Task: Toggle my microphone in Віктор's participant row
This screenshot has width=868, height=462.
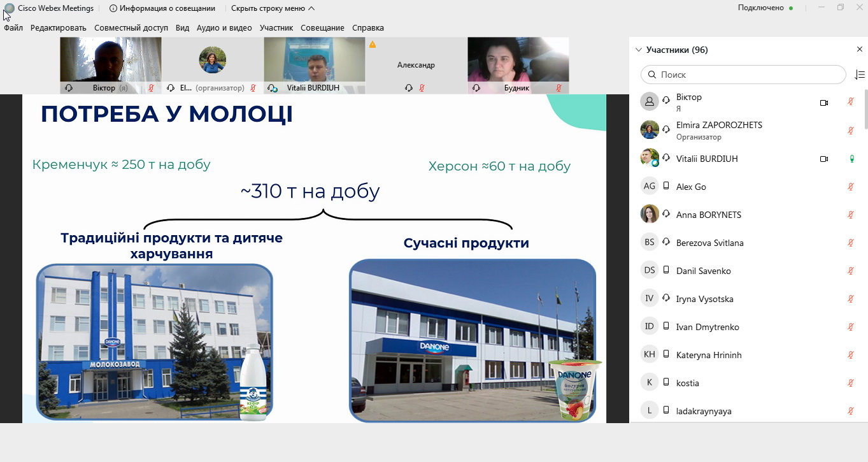Action: click(851, 103)
